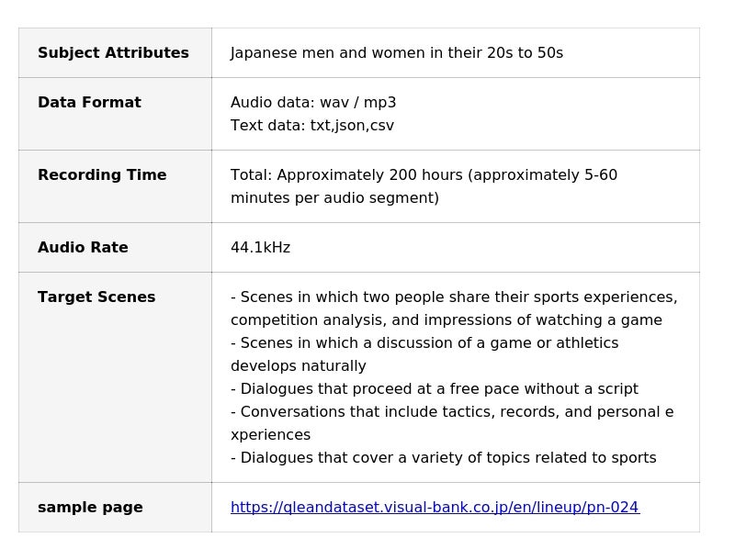Select the 44.1kHz value
Screen dimensions: 735x560
[x=260, y=248]
